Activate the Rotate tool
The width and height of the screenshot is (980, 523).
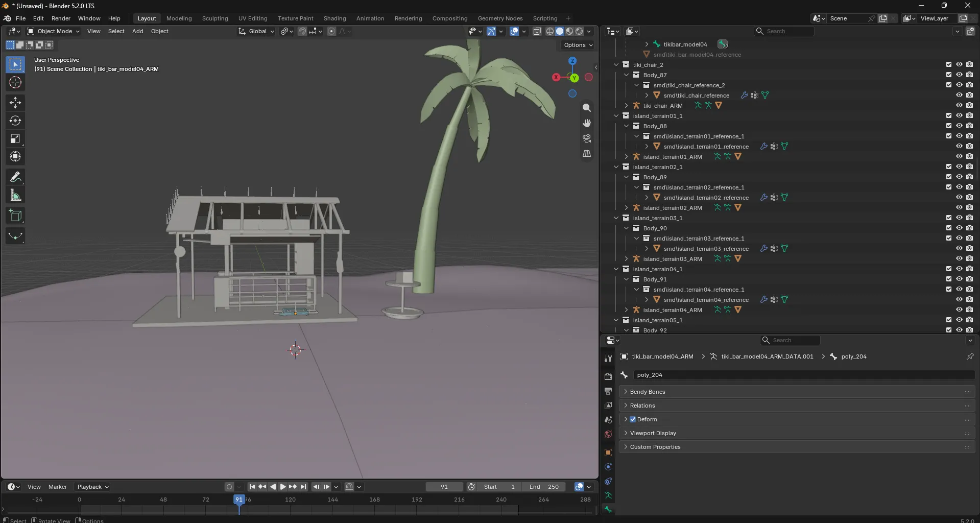(15, 121)
